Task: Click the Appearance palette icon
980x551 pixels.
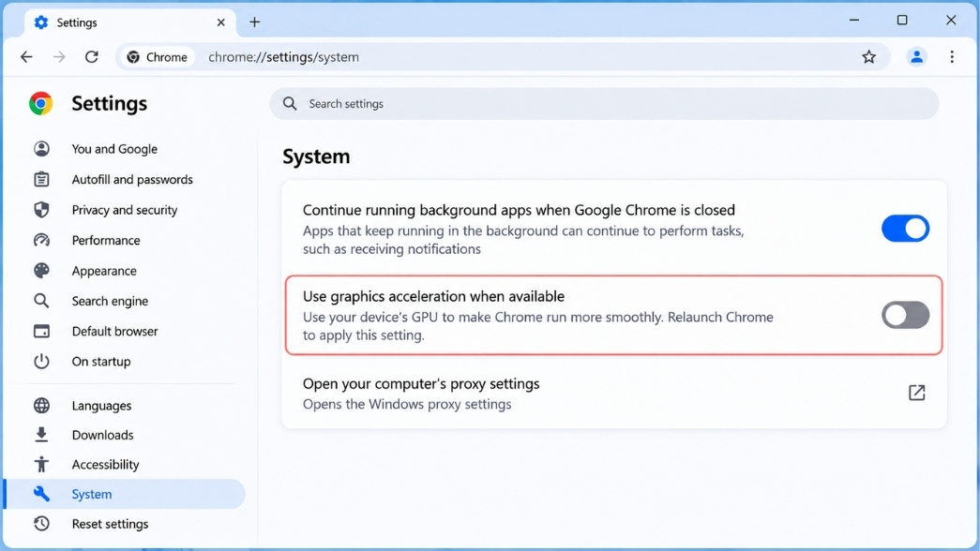Action: (x=41, y=271)
